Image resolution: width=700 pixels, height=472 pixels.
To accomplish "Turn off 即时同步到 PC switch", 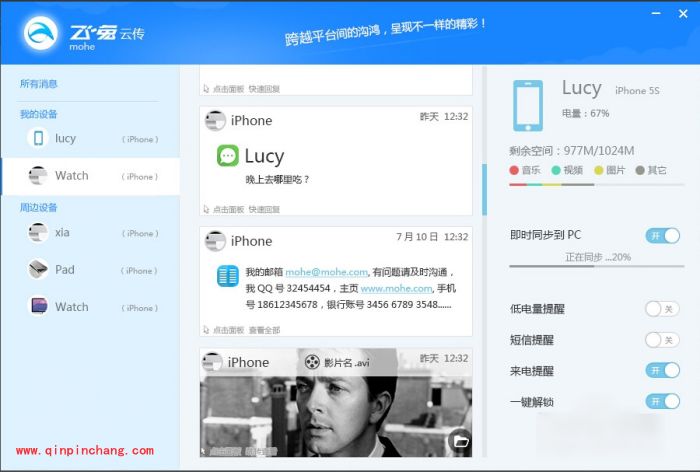I will pos(662,235).
